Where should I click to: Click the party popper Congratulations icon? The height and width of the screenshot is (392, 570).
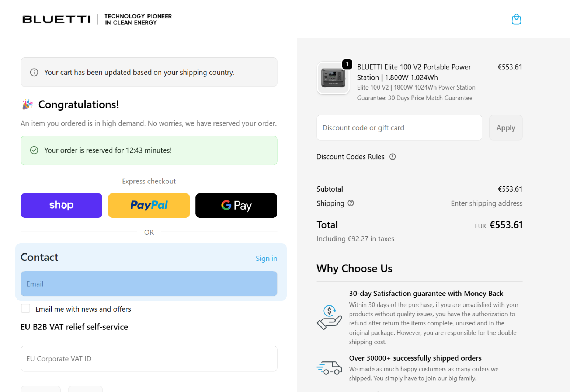click(x=28, y=105)
